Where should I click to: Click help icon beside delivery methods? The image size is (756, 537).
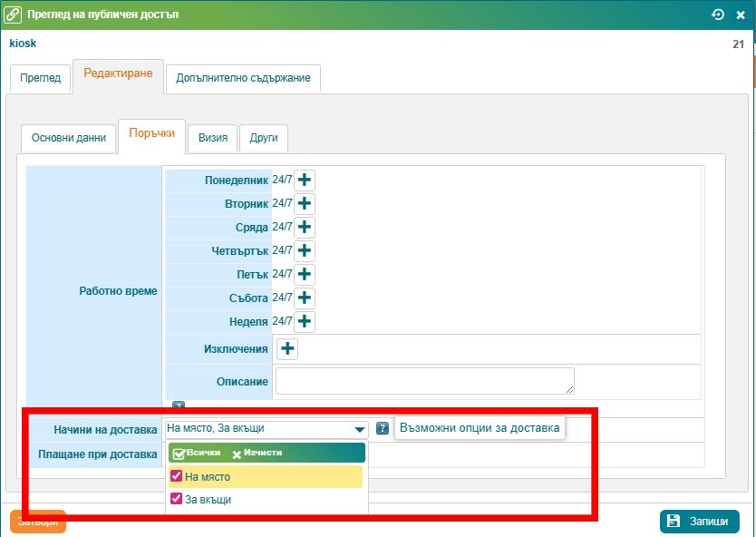pyautogui.click(x=383, y=428)
